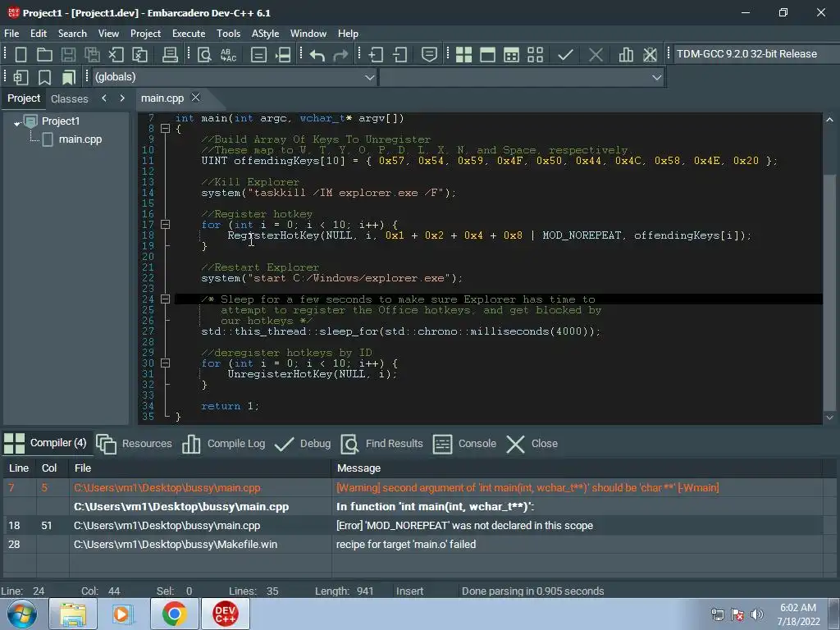Click the Message column header

(577, 468)
